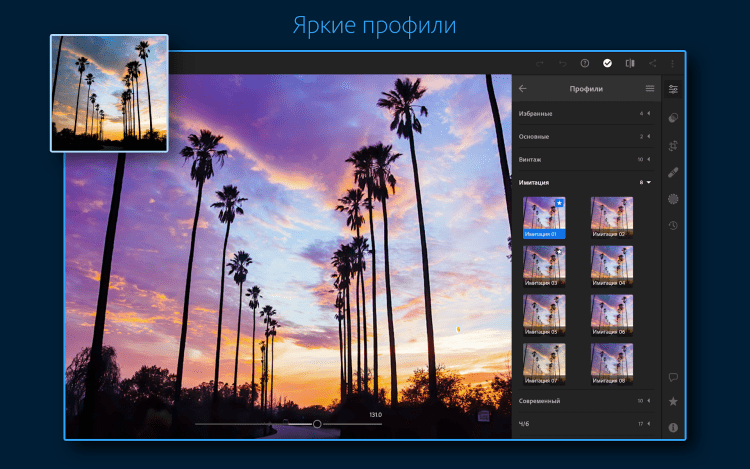The image size is (750, 469).
Task: Confirm edits with the checkmark button
Action: click(607, 63)
